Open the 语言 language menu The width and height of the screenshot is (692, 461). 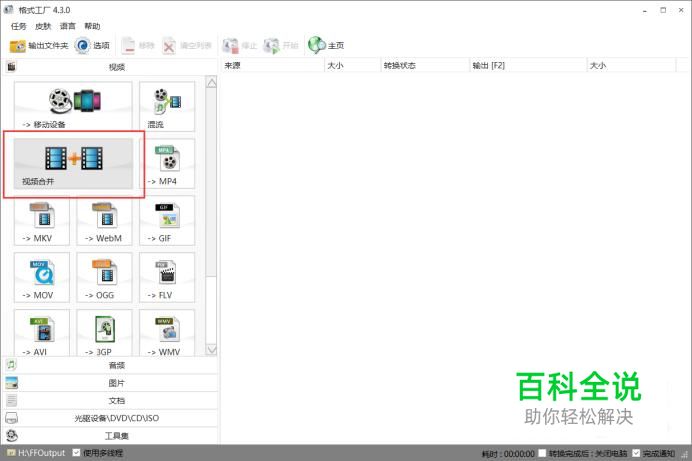pos(68,26)
